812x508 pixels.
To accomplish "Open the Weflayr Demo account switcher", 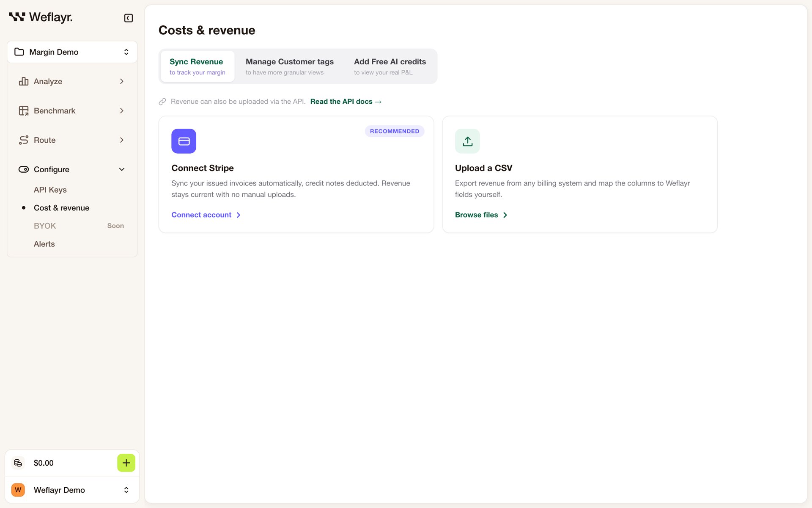I will [72, 490].
